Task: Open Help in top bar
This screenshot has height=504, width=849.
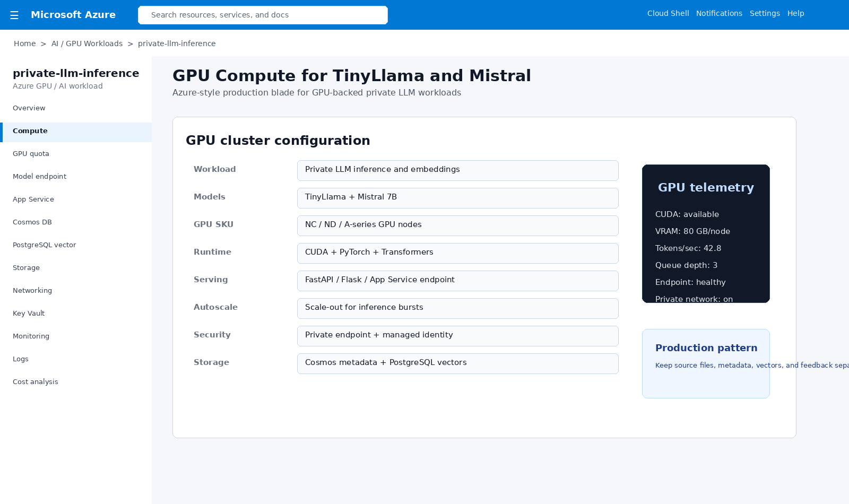Action: (x=795, y=13)
